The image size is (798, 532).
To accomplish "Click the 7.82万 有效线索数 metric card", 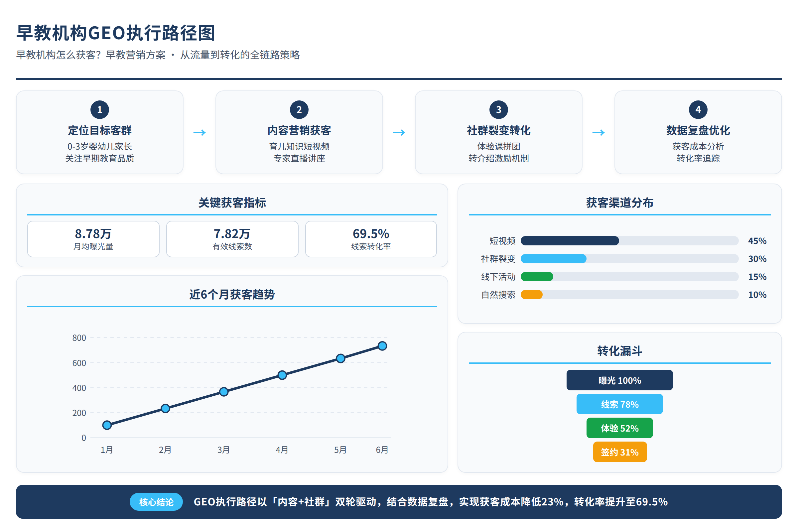I will tap(232, 239).
